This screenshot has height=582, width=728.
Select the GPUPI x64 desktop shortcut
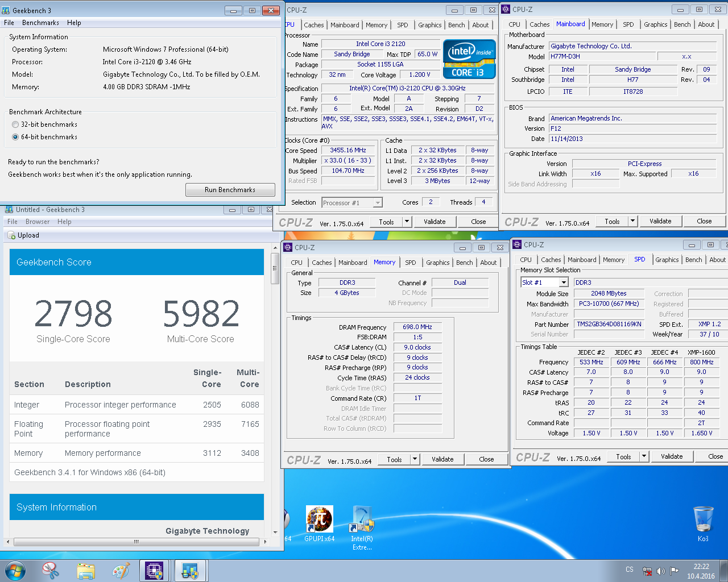pyautogui.click(x=320, y=523)
